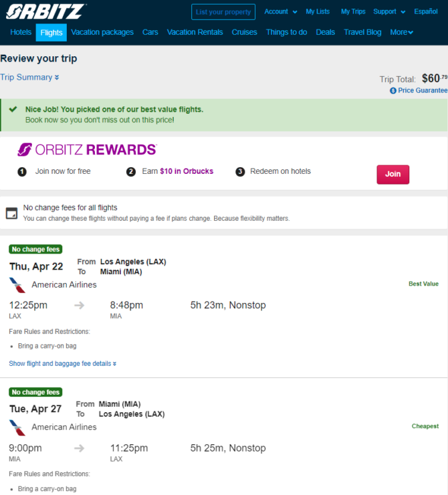Screen dimensions: 448x495
Task: Click the Orbitz logo
Action: [46, 11]
